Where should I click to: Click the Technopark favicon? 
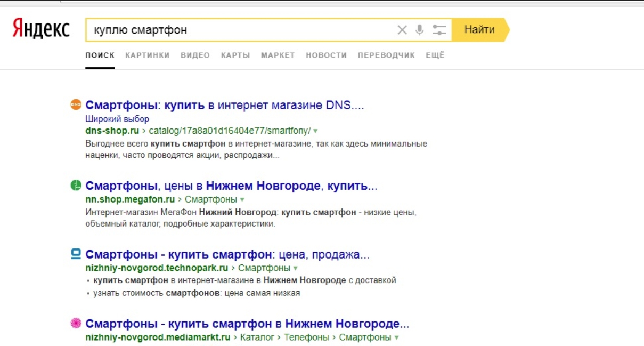point(76,254)
